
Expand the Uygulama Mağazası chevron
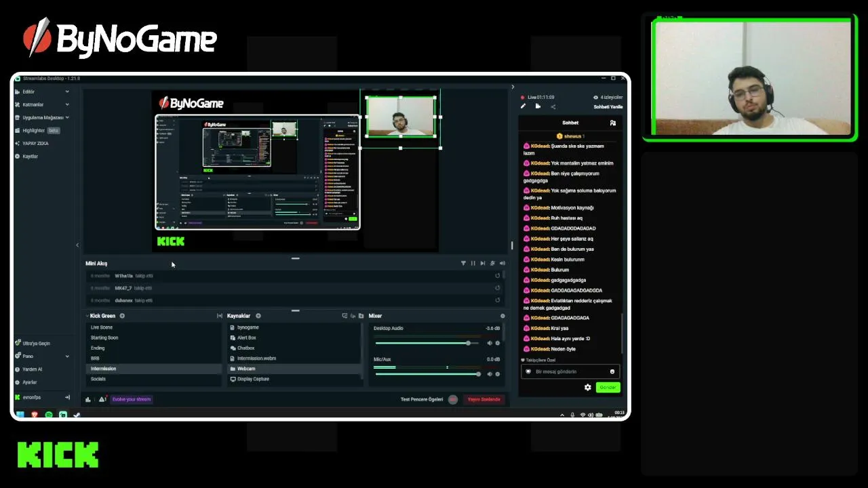67,117
